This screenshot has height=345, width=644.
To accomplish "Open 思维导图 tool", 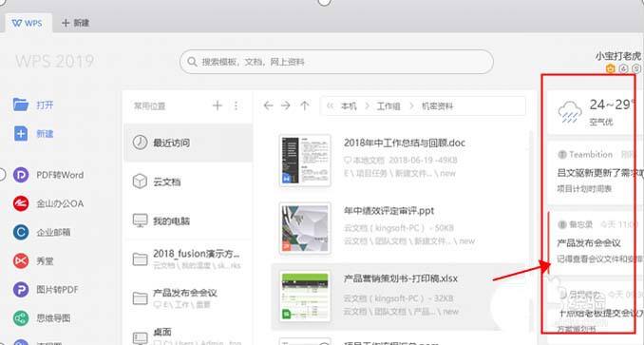I will [x=42, y=317].
